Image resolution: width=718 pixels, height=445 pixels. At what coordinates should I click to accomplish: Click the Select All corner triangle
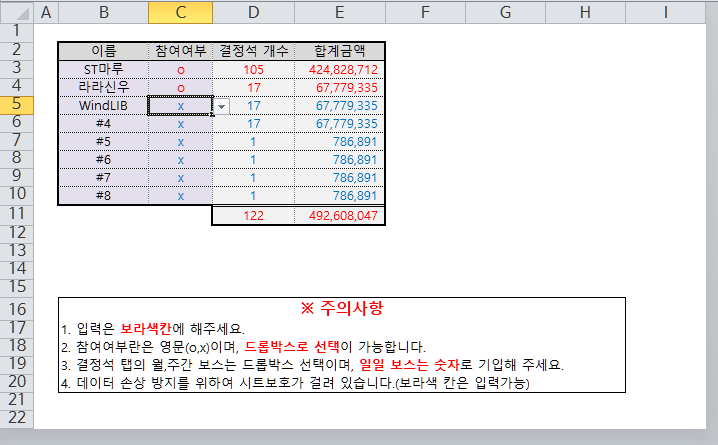(17, 13)
